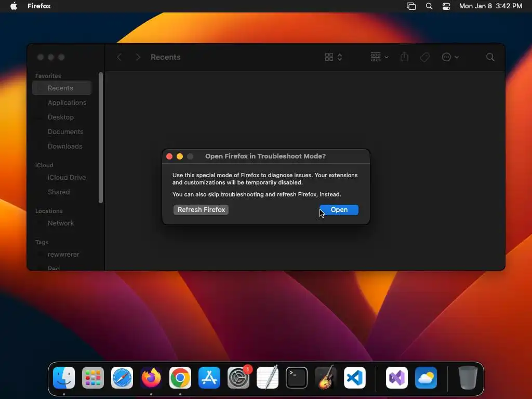The height and width of the screenshot is (399, 532).
Task: Select Network in Finder sidebar
Action: pos(62,223)
